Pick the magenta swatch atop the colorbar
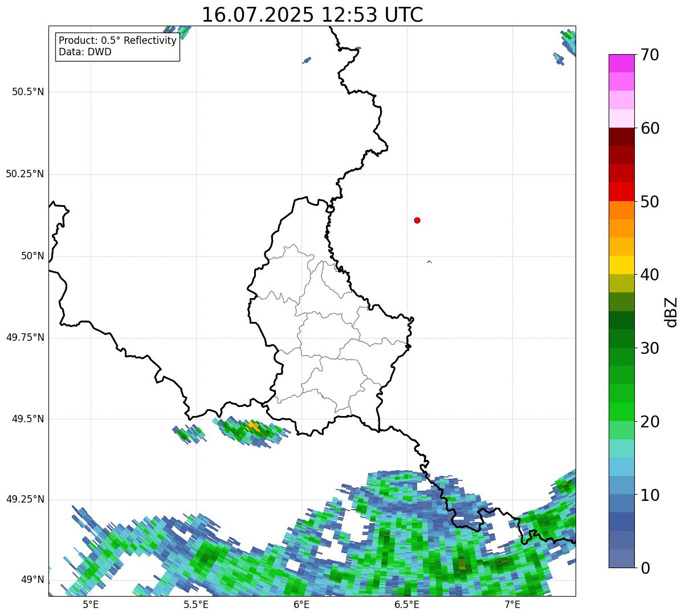This screenshot has height=616, width=685. click(x=621, y=63)
